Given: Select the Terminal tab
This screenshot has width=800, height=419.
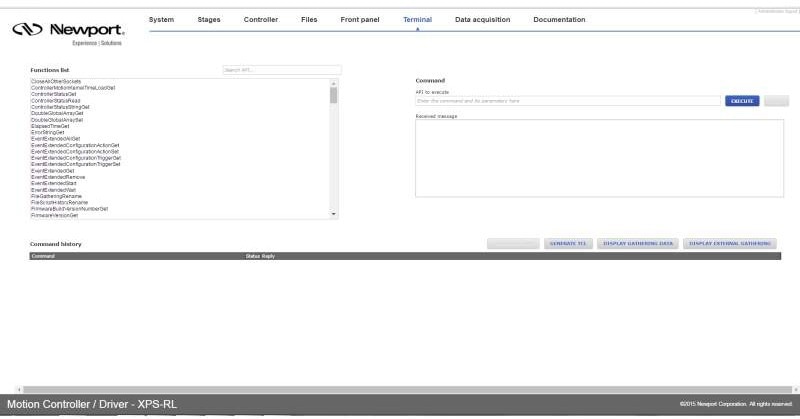Looking at the screenshot, I should point(417,19).
